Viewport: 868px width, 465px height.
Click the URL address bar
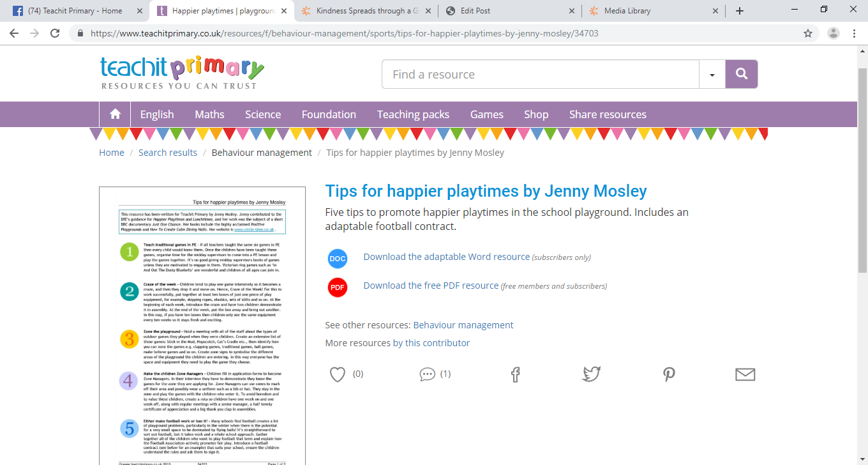click(444, 33)
